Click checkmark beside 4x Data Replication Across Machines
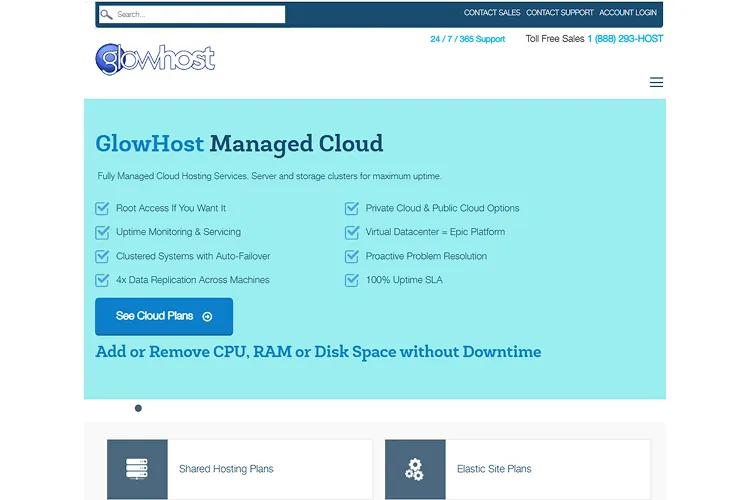The height and width of the screenshot is (500, 750). pyautogui.click(x=102, y=280)
